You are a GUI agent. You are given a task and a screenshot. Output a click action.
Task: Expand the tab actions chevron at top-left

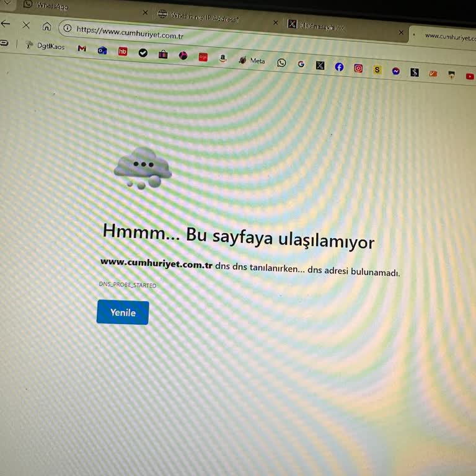coord(7,2)
